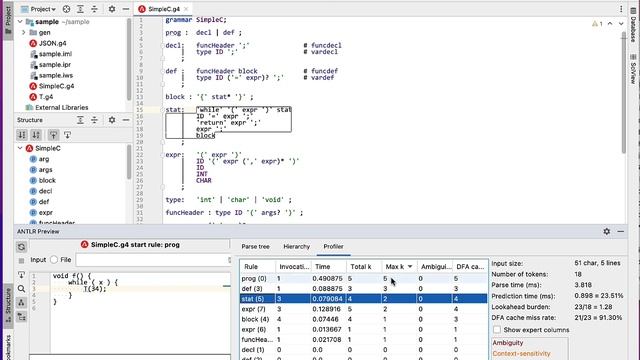Sort profiler by Ambiguities column

tap(436, 267)
